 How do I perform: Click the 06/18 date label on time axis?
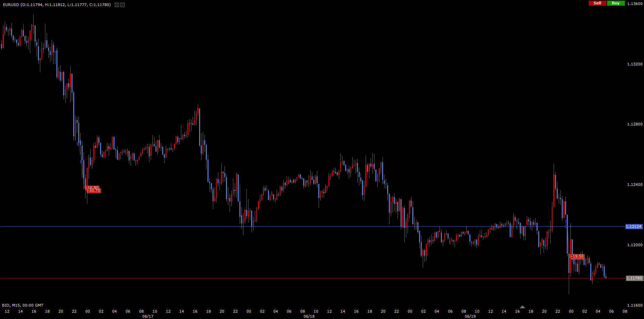309,316
